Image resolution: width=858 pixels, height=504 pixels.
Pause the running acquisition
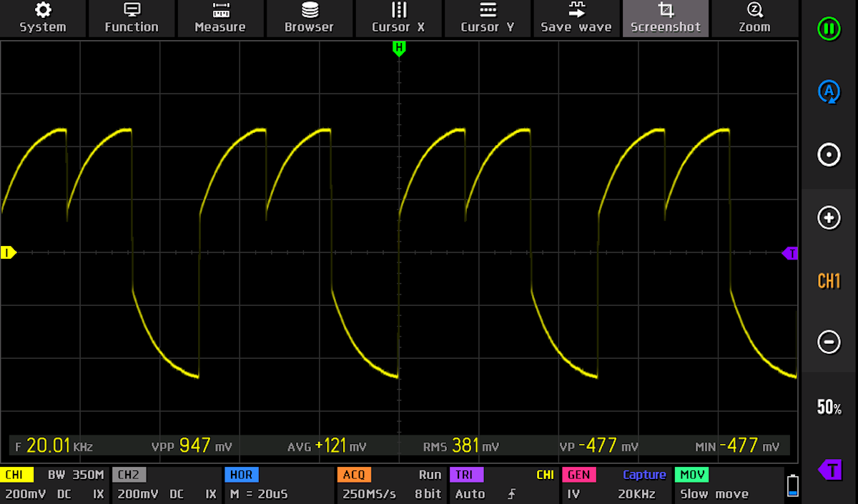(829, 29)
